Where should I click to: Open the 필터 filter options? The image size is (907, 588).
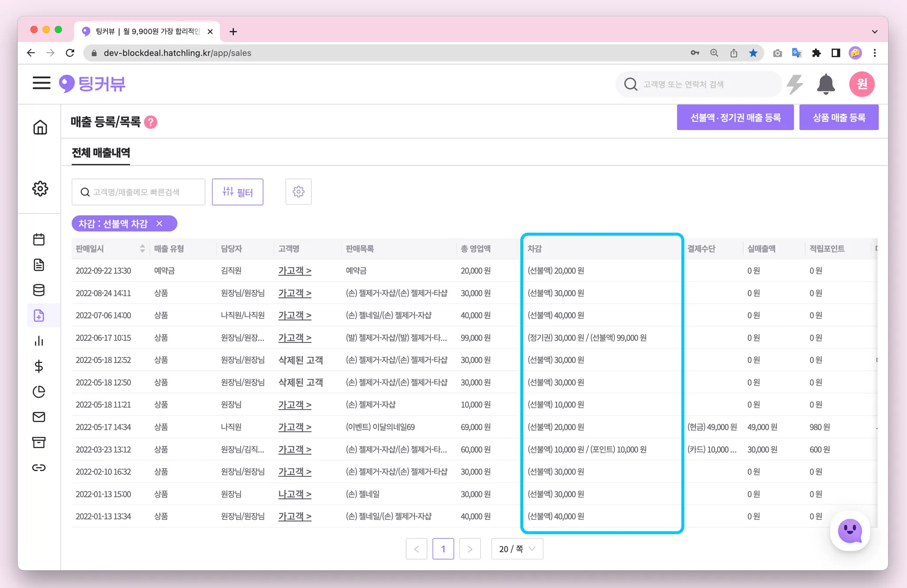237,192
